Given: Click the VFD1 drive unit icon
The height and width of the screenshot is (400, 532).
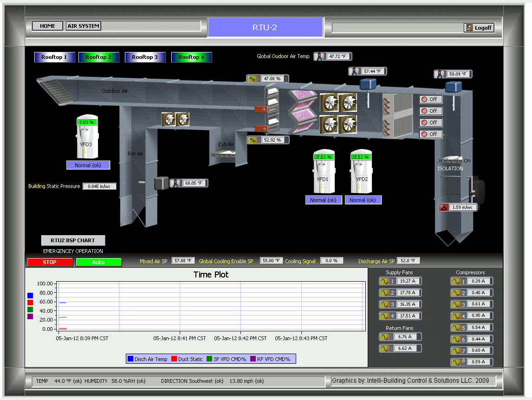Looking at the screenshot, I should 324,172.
